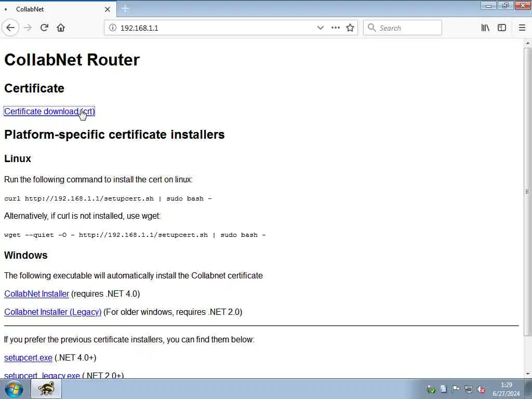Viewport: 532px width, 399px height.
Task: Open the Firefox hamburger menu
Action: tap(522, 28)
